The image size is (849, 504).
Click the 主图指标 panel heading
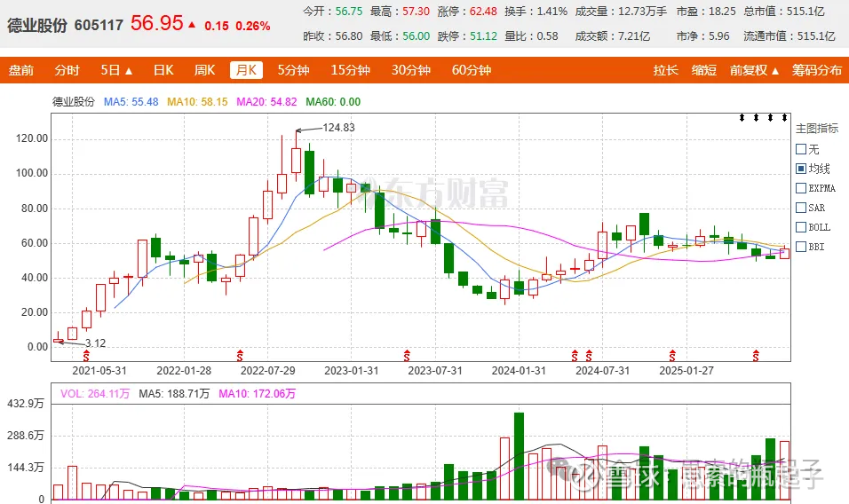click(x=816, y=129)
